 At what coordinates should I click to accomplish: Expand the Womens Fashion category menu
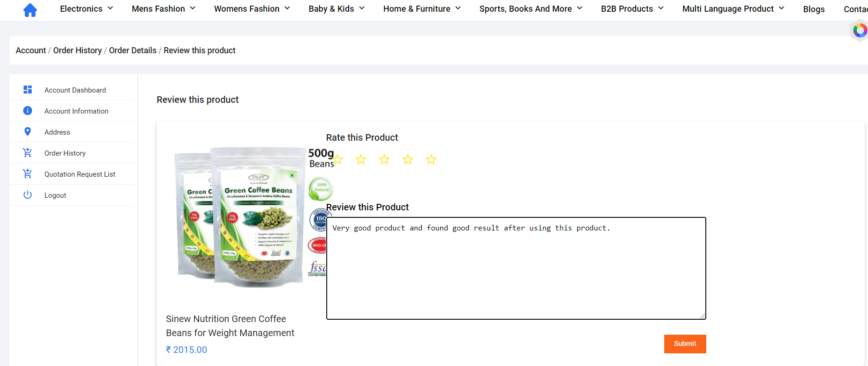click(252, 9)
